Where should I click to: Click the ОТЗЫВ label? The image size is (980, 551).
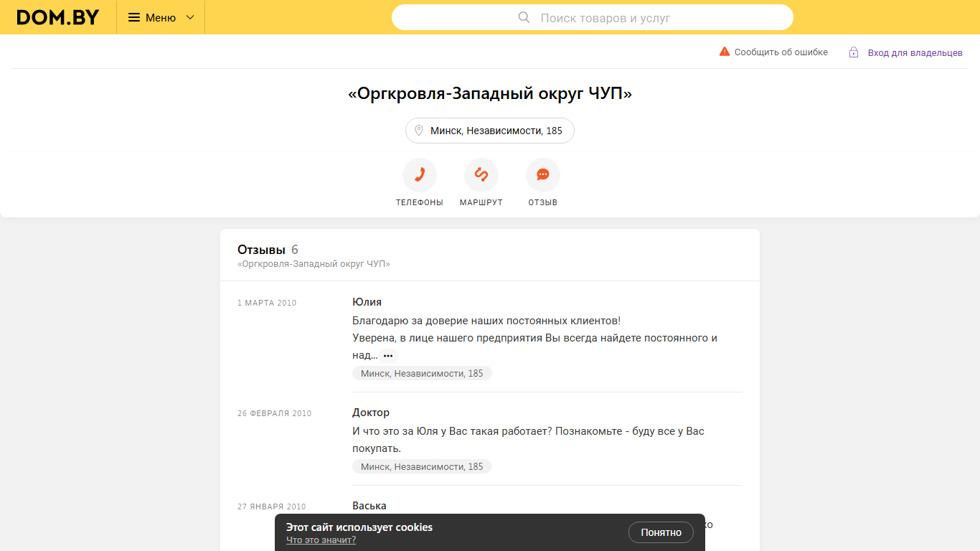[543, 203]
